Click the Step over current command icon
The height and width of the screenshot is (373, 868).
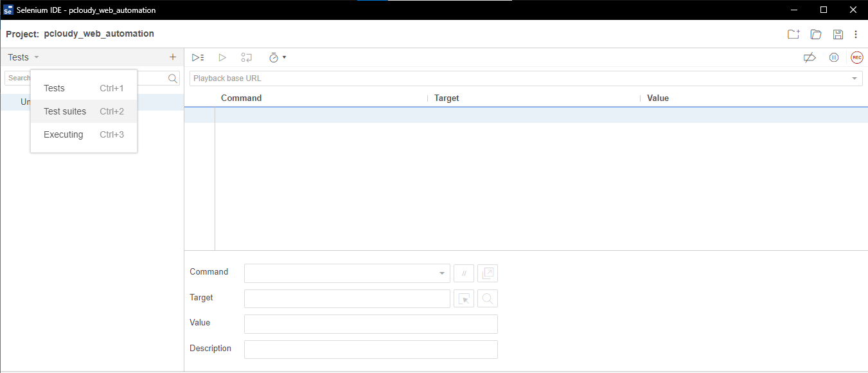[247, 57]
